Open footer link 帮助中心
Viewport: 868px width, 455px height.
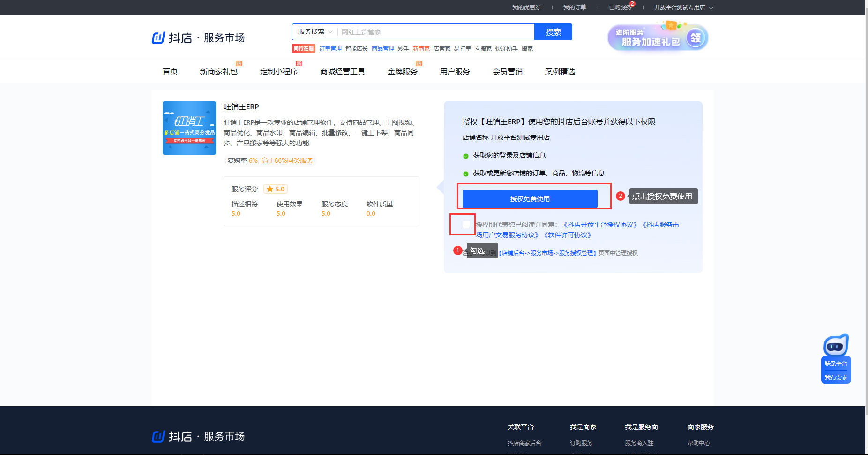(699, 443)
